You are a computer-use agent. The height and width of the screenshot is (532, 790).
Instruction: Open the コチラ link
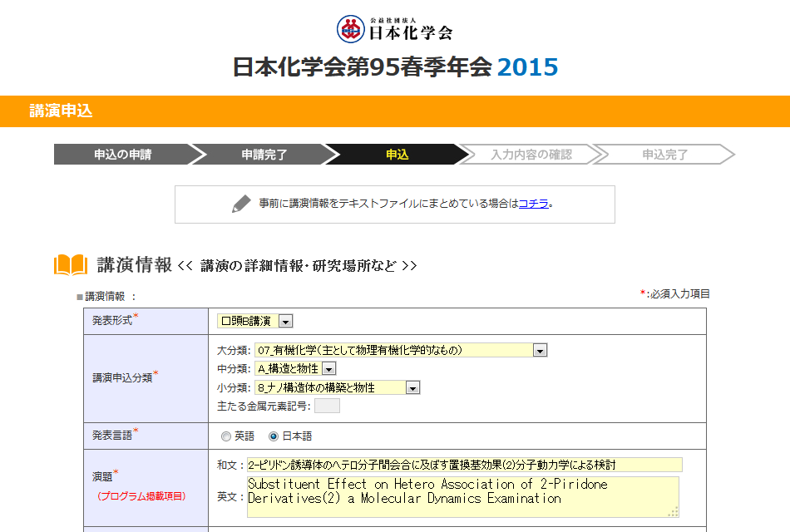533,204
